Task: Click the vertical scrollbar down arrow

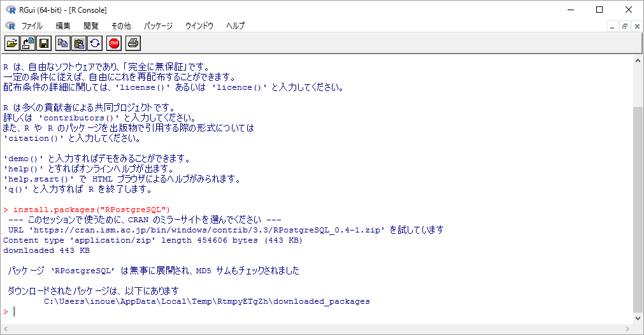Action: coord(638,318)
